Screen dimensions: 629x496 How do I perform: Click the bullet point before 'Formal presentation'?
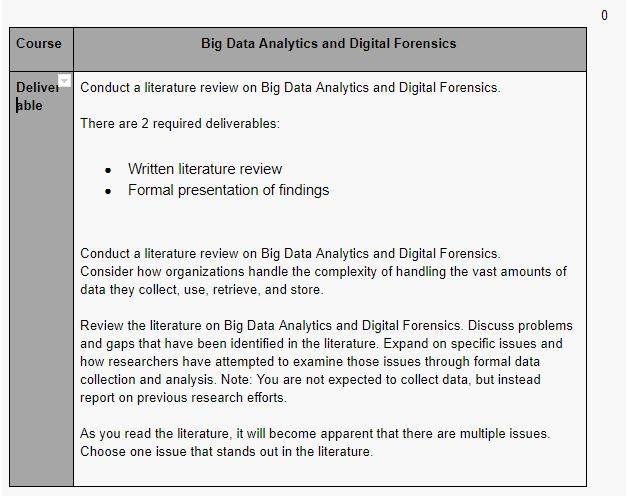point(108,191)
